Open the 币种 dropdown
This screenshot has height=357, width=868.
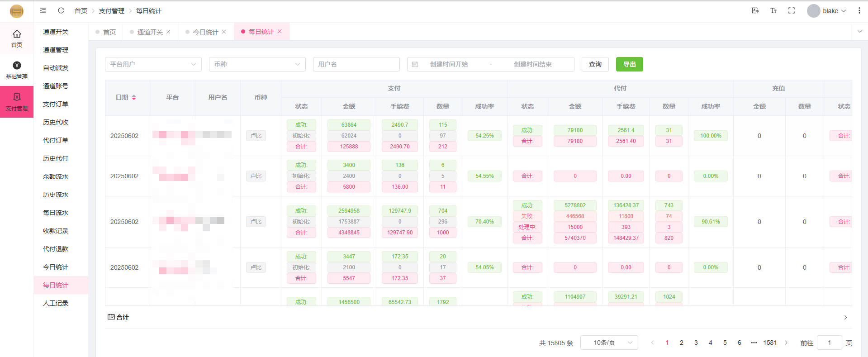tap(256, 64)
